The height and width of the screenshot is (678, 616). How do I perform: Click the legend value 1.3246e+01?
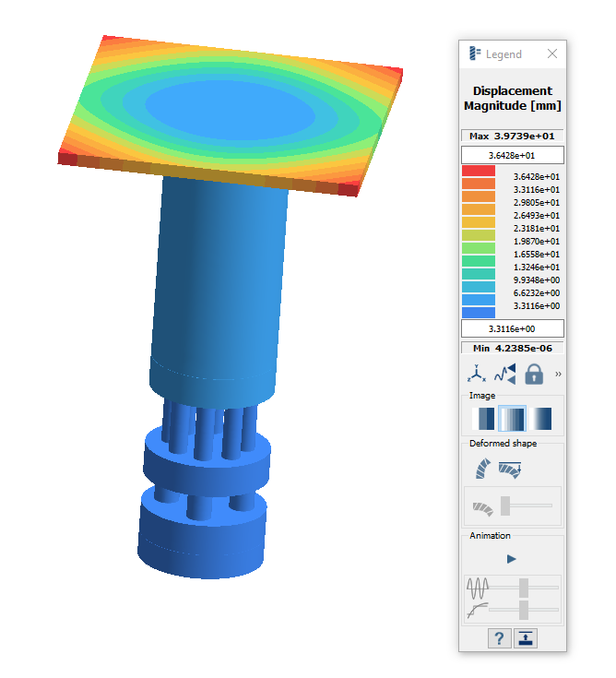pos(537,268)
